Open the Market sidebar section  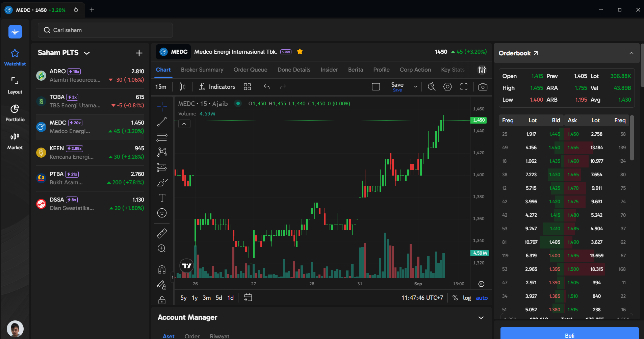coord(15,141)
